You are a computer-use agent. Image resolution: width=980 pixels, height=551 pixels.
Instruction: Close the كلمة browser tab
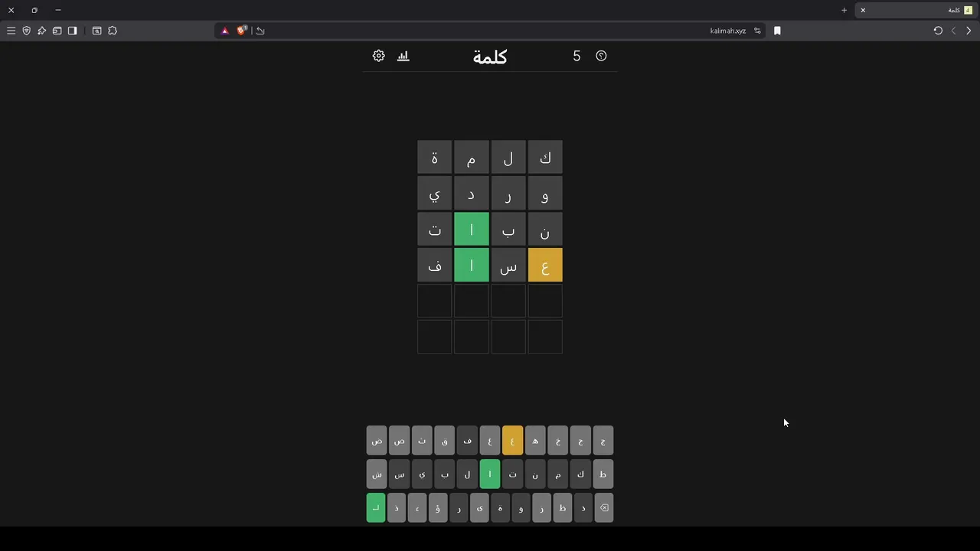[863, 10]
